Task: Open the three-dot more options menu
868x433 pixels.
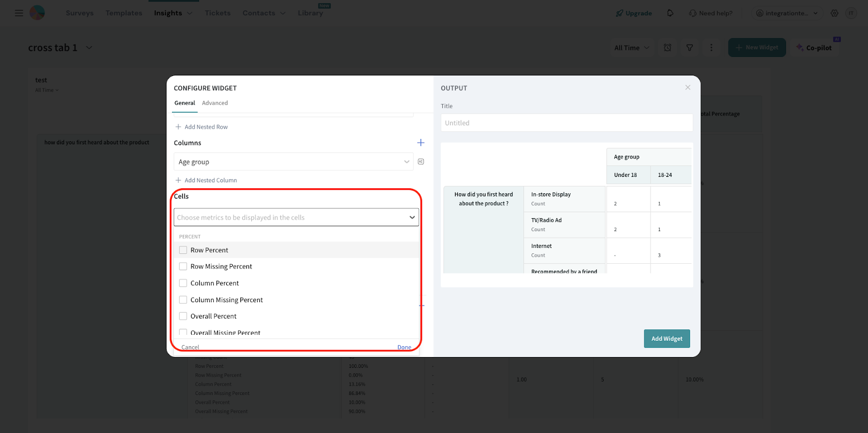Action: 711,48
